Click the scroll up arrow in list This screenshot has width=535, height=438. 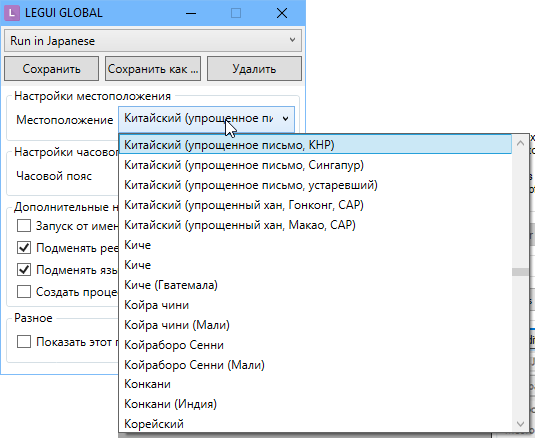(520, 143)
